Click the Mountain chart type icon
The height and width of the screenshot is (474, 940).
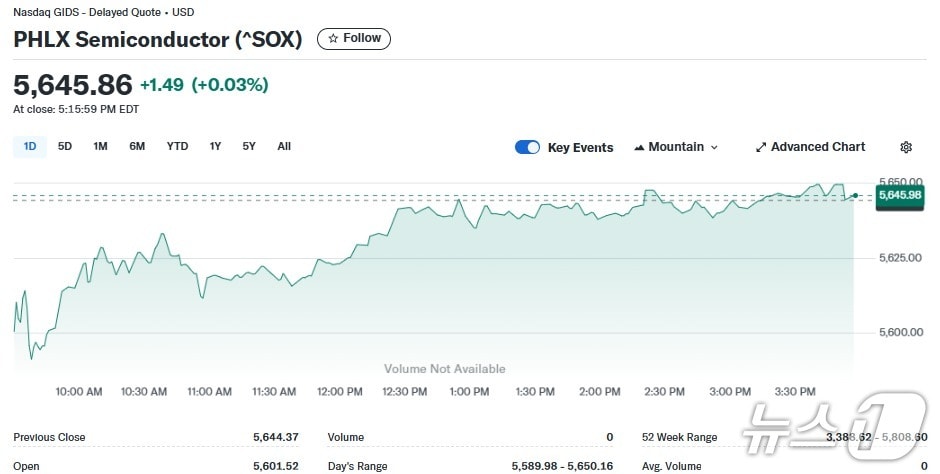click(639, 147)
